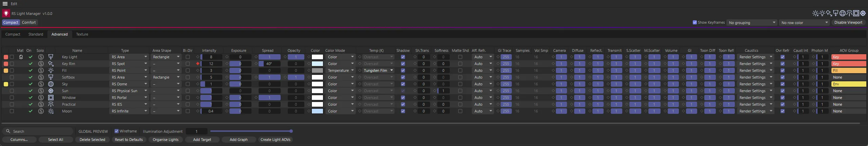The height and width of the screenshot is (146, 868).
Task: Add a spot light from top toolbar
Action: 829,14
